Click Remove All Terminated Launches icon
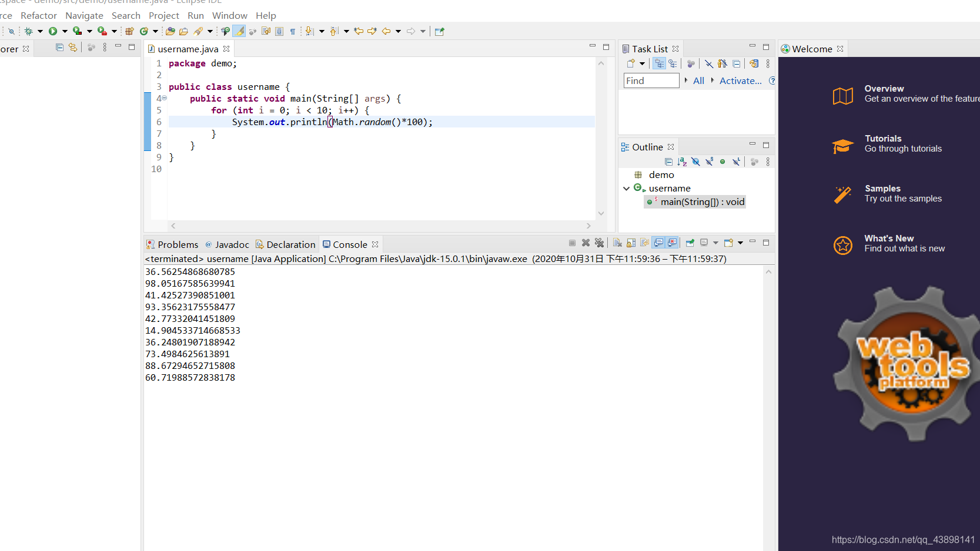 [x=599, y=243]
